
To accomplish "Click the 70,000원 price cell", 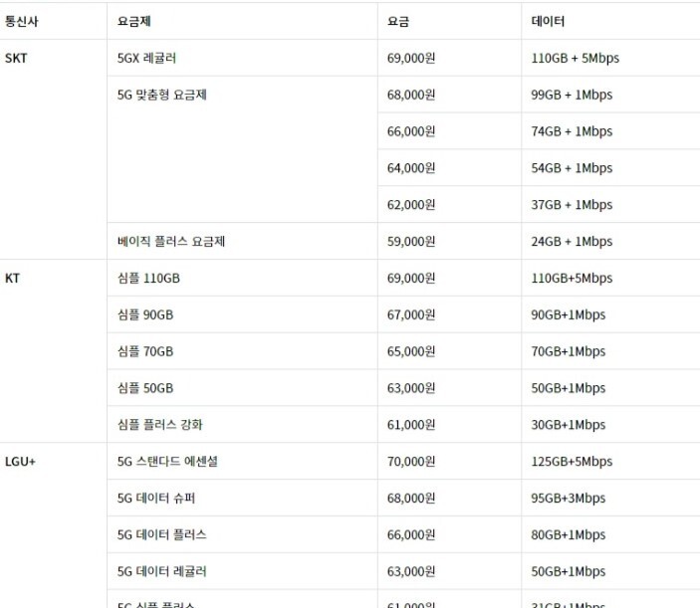I will [x=411, y=462].
